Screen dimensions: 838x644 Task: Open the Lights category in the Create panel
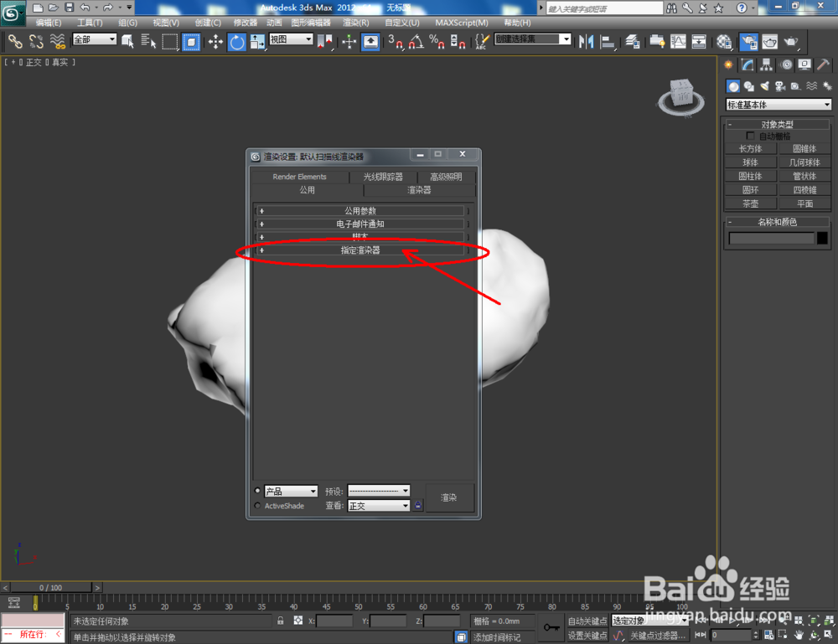pyautogui.click(x=765, y=85)
